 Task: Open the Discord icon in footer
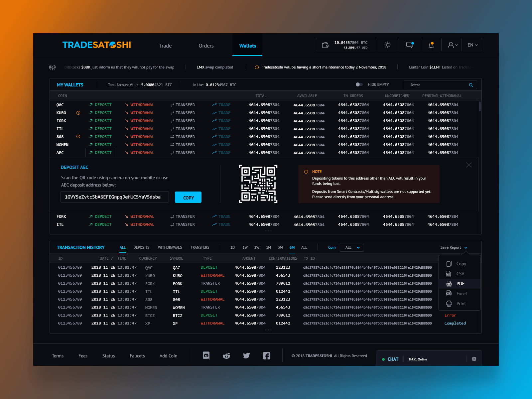206,356
